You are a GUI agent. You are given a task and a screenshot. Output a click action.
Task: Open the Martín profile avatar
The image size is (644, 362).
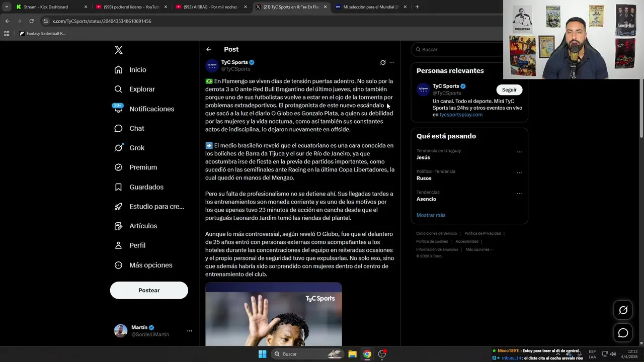click(121, 330)
